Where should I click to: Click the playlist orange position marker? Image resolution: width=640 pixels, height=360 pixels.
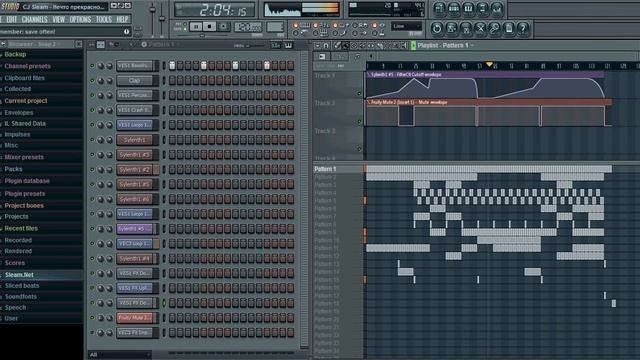(489, 64)
